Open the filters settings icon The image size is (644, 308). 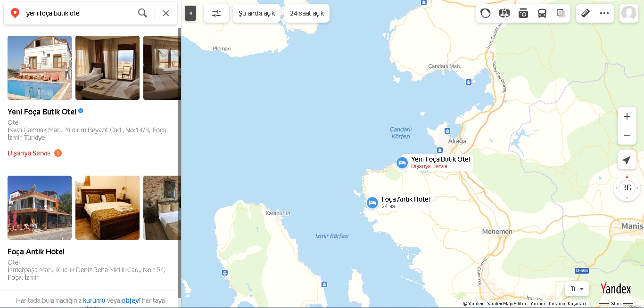pyautogui.click(x=216, y=13)
